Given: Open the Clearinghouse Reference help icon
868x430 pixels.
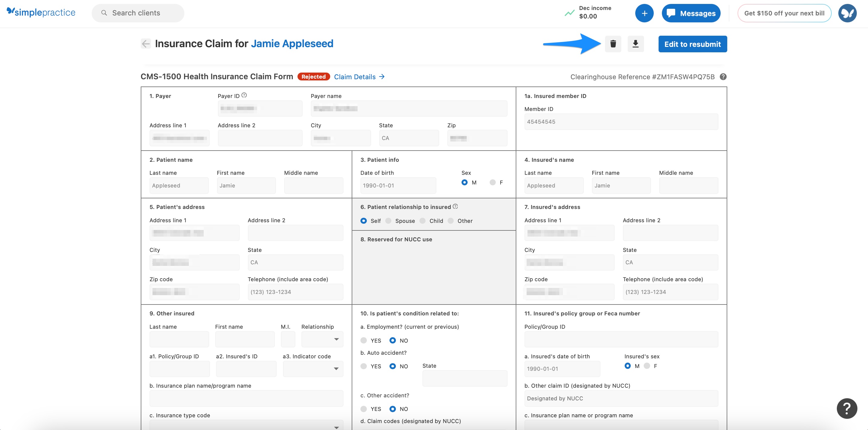Looking at the screenshot, I should [723, 77].
